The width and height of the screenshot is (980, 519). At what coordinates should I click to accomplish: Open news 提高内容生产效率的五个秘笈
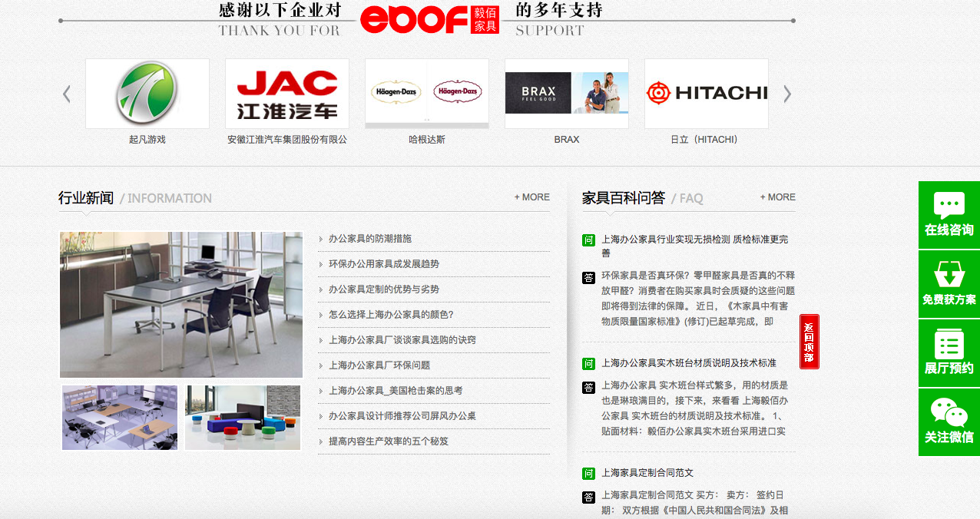[x=389, y=441]
